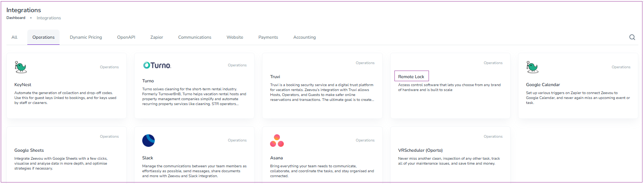Click Operations tag on Turno card
This screenshot has height=184, width=644.
point(237,65)
